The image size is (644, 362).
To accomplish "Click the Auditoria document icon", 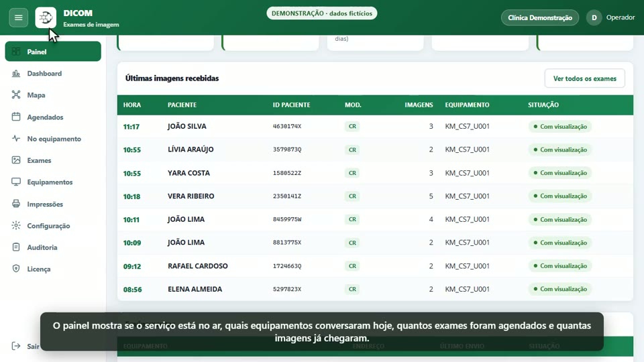I will (x=16, y=247).
